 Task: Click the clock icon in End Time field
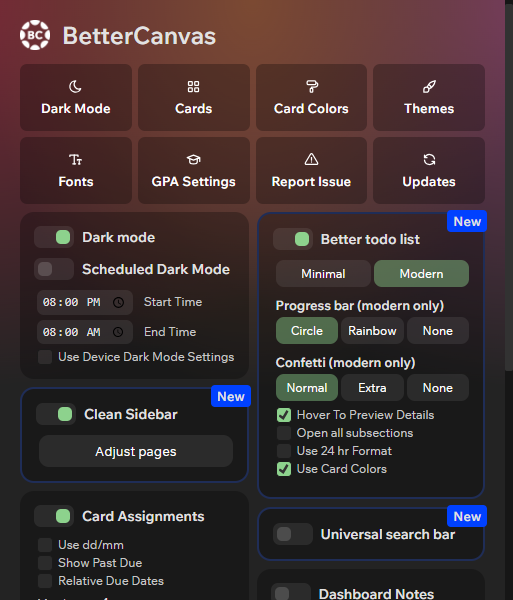coord(118,332)
